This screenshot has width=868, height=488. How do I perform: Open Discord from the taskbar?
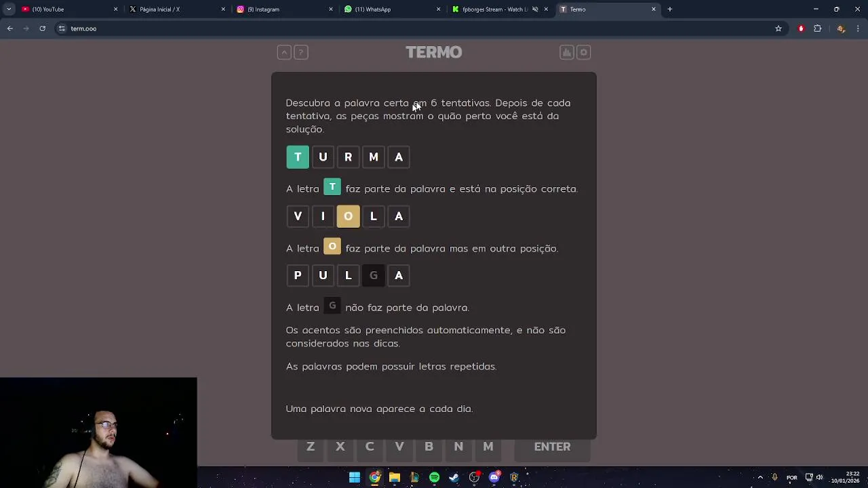494,478
